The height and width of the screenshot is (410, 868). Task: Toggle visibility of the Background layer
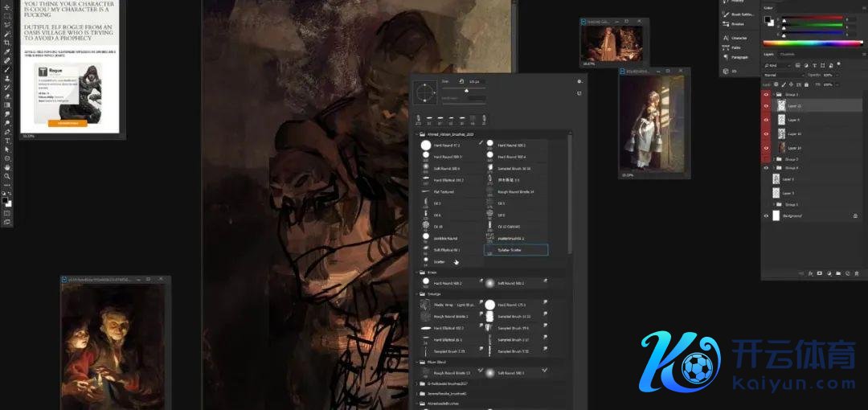tap(766, 216)
